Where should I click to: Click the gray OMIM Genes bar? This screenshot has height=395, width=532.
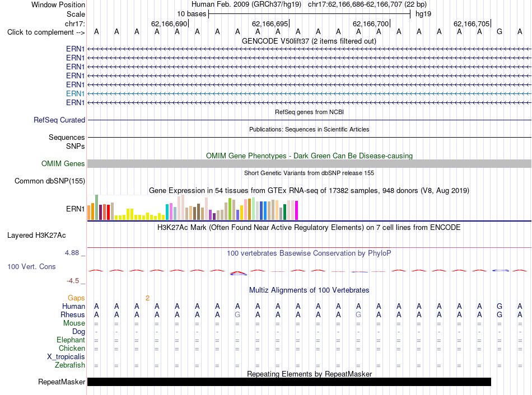(x=309, y=164)
